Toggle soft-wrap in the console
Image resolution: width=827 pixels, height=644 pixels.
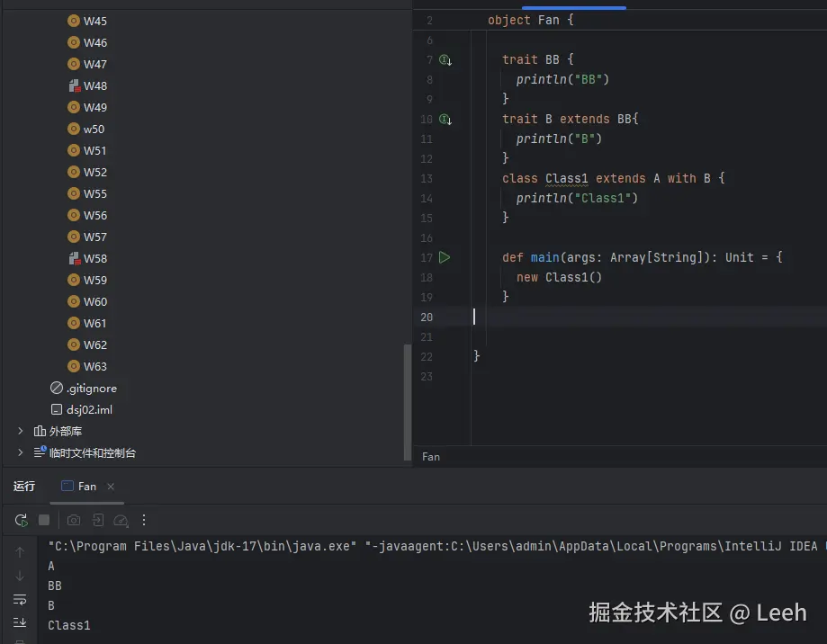[x=20, y=598]
